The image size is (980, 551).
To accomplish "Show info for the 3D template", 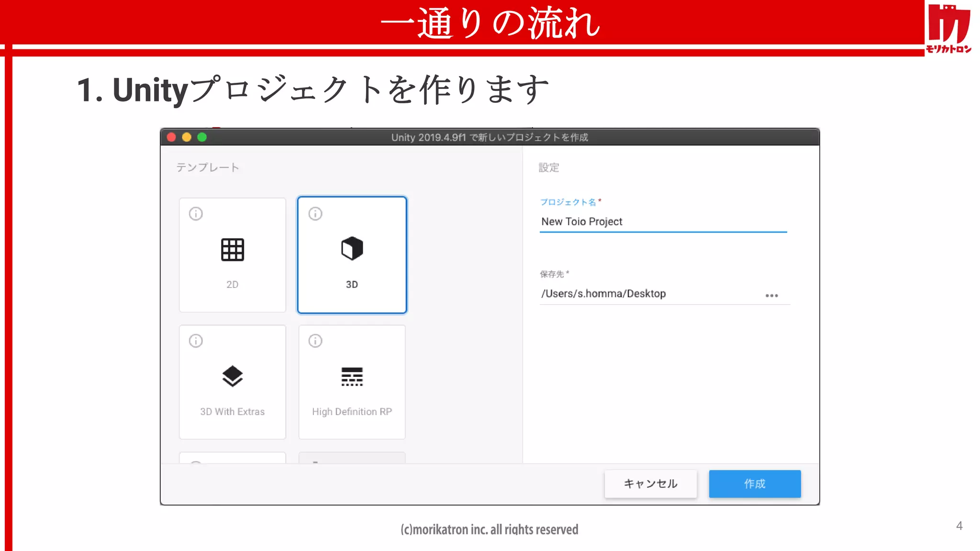I will pos(315,213).
